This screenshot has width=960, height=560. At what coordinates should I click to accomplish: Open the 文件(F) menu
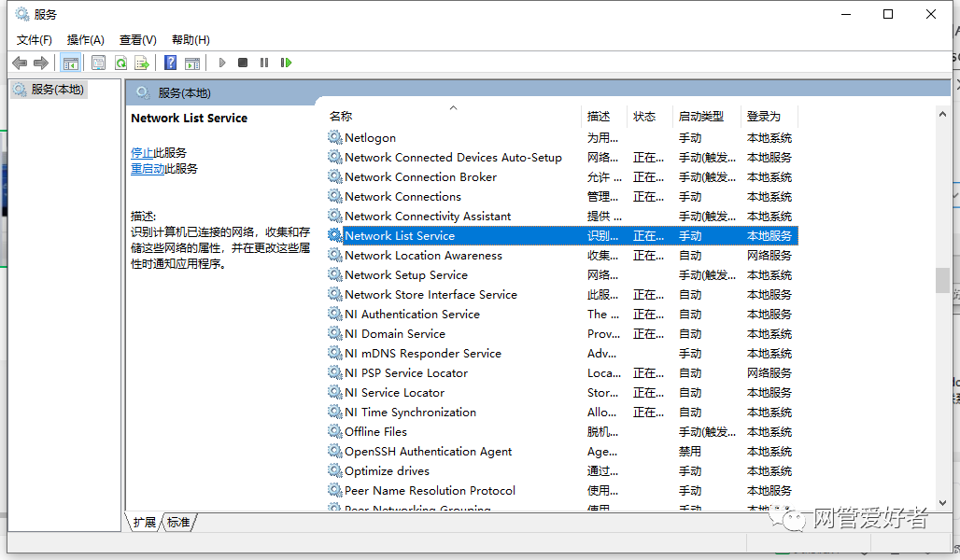pyautogui.click(x=35, y=40)
